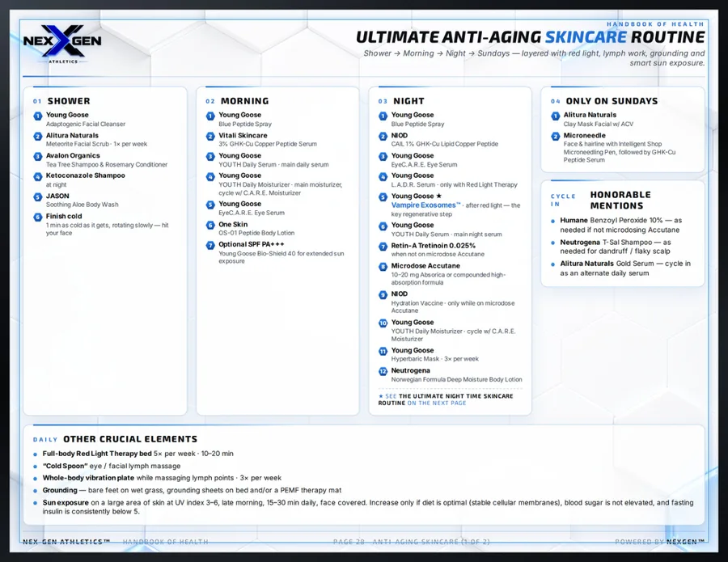The width and height of the screenshot is (728, 562).
Task: Click 'L.A.D.R. Serum' description in Night
Action: tap(454, 184)
